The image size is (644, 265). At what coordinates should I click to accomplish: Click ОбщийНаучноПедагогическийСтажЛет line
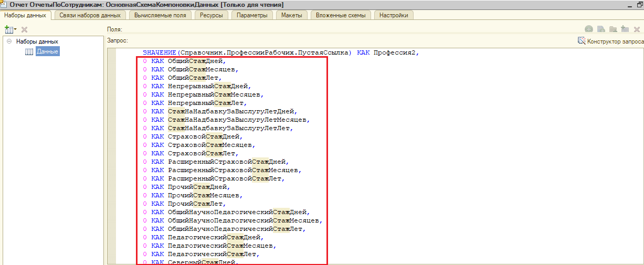coord(224,229)
